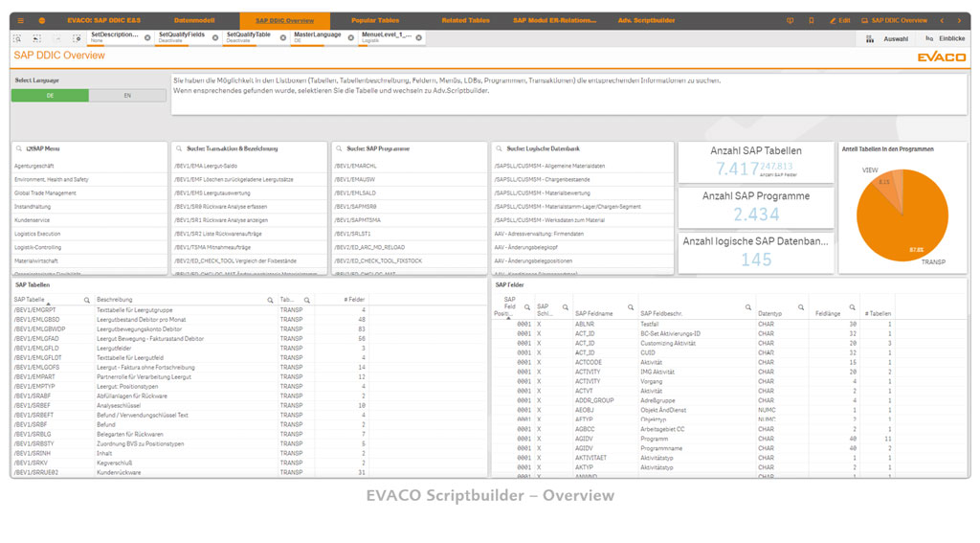Switch to the SAP DDIC Overview tab
980x543 pixels.
click(284, 21)
